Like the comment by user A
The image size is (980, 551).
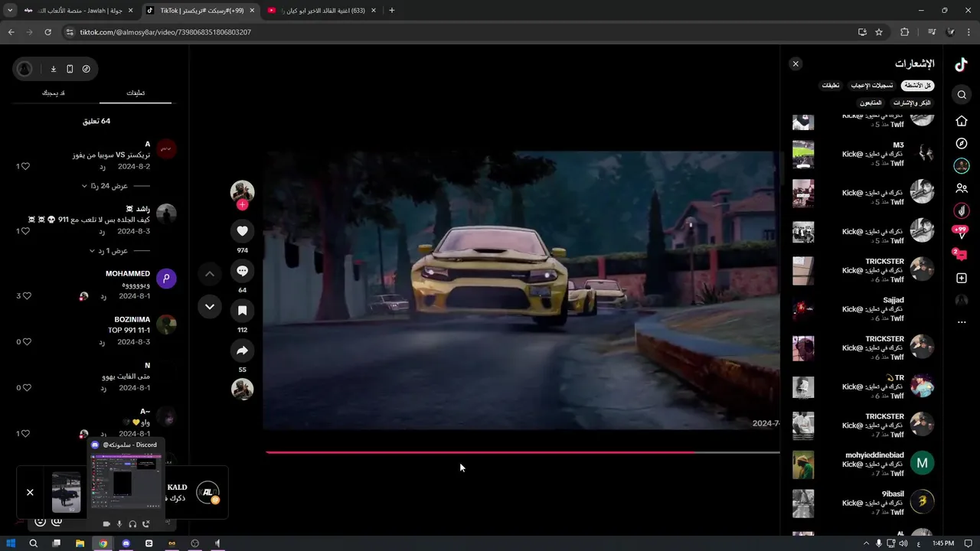25,166
